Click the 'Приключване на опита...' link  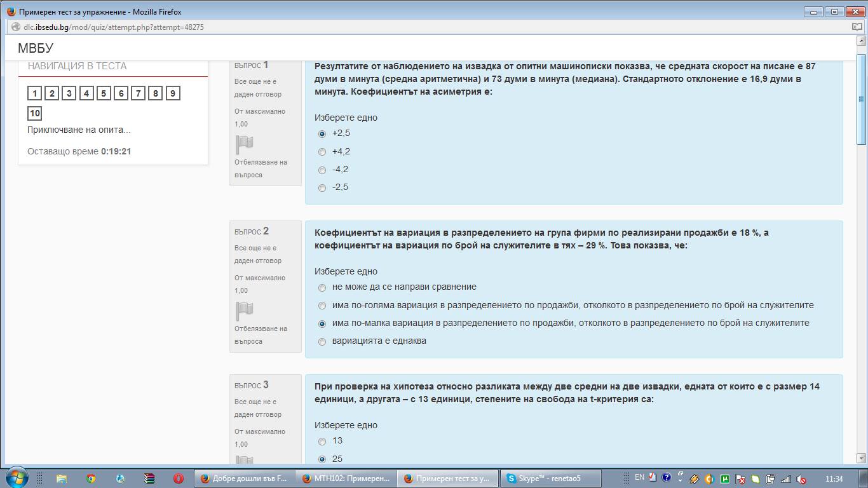point(79,130)
